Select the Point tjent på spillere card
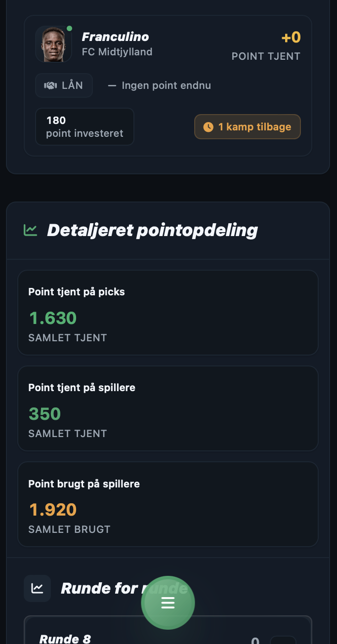This screenshot has width=337, height=644. point(168,408)
